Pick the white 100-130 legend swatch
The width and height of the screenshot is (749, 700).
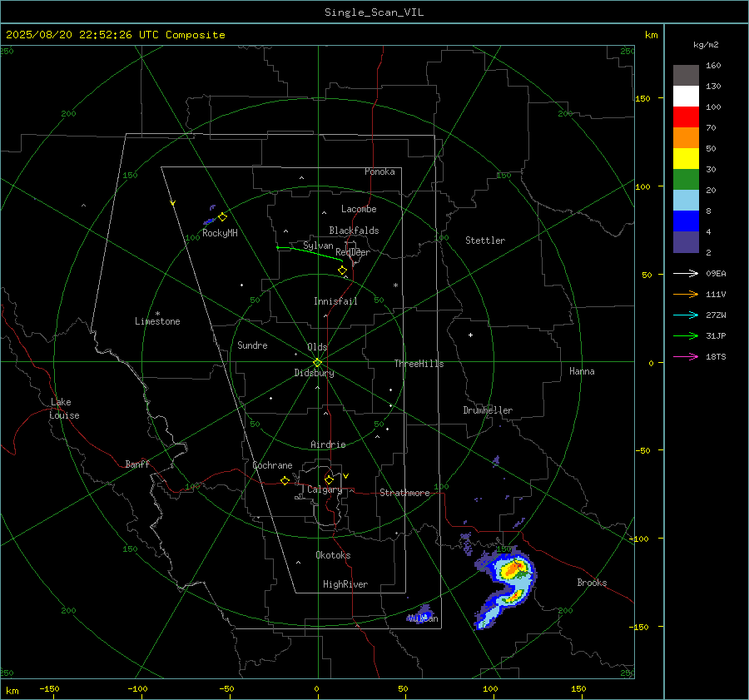(686, 97)
